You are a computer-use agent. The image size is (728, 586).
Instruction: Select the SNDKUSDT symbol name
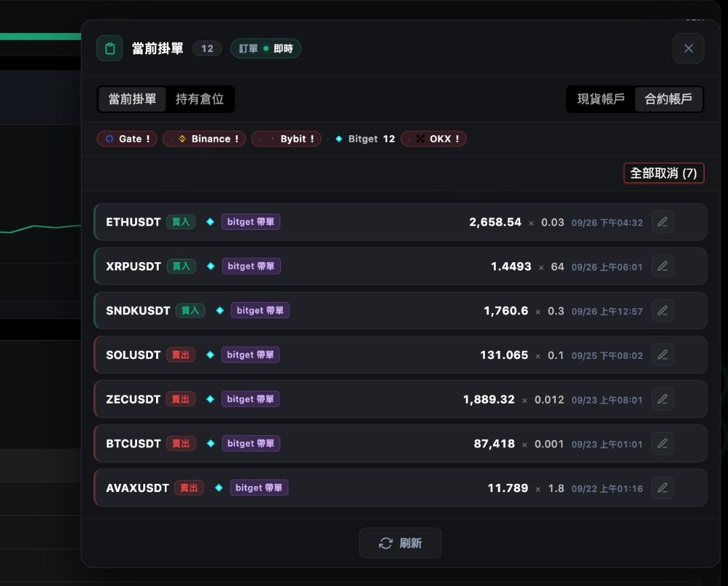pos(138,310)
